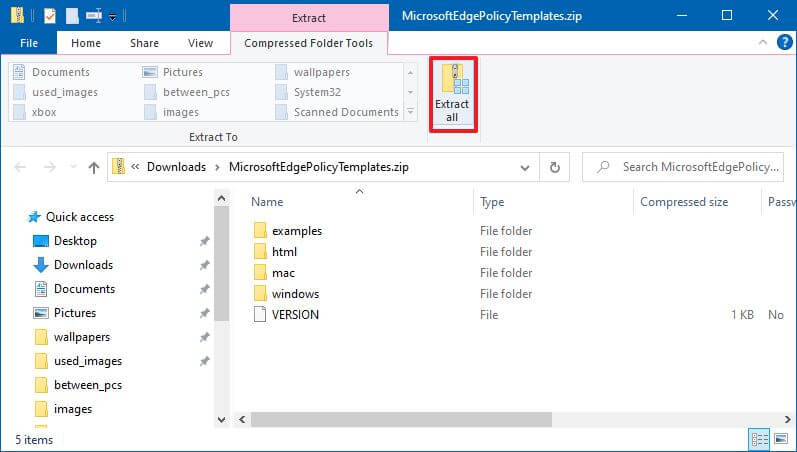797x452 pixels.
Task: Choose System32 as extract destination
Action: point(308,92)
